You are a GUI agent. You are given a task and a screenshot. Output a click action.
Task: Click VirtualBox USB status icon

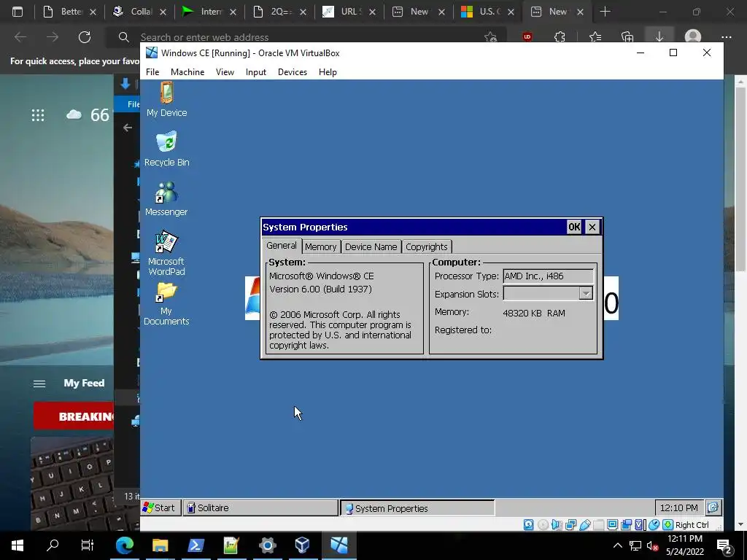point(585,525)
